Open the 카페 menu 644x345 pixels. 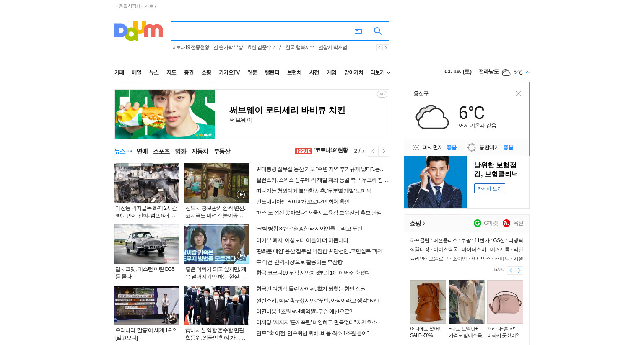(119, 72)
